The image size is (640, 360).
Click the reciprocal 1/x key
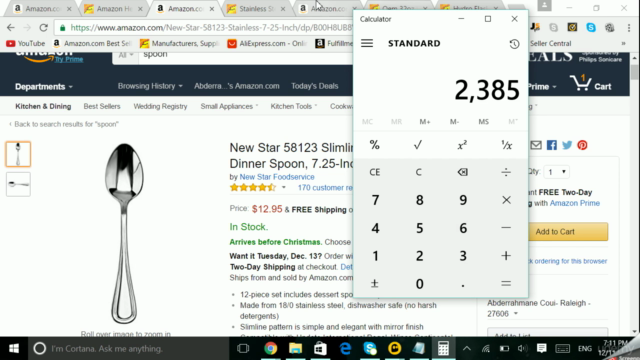506,145
